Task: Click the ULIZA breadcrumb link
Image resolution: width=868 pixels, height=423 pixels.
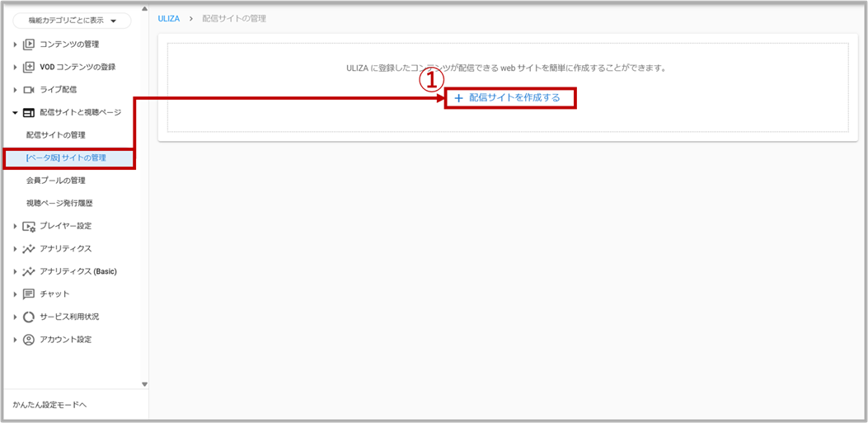Action: [169, 19]
